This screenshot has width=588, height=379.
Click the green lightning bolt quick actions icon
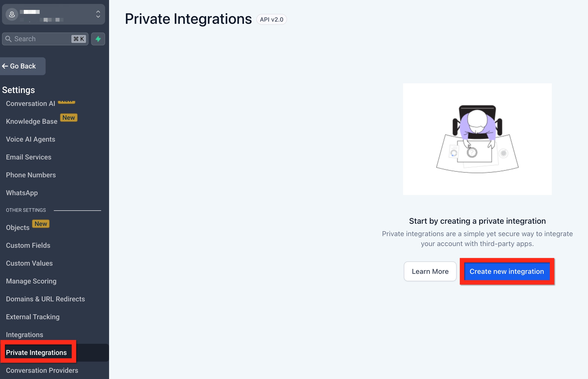pyautogui.click(x=98, y=39)
